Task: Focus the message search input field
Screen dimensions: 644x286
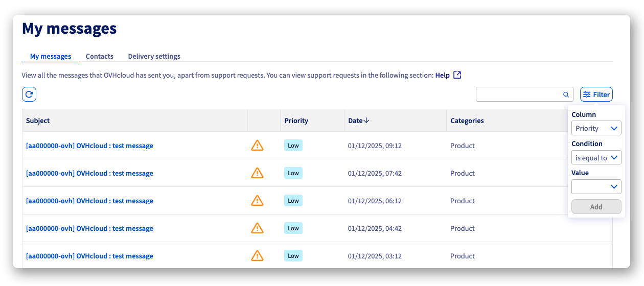Action: (519, 94)
